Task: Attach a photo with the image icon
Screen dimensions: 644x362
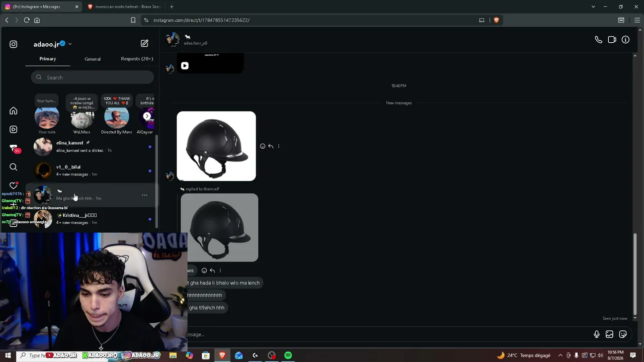Action: [x=609, y=334]
